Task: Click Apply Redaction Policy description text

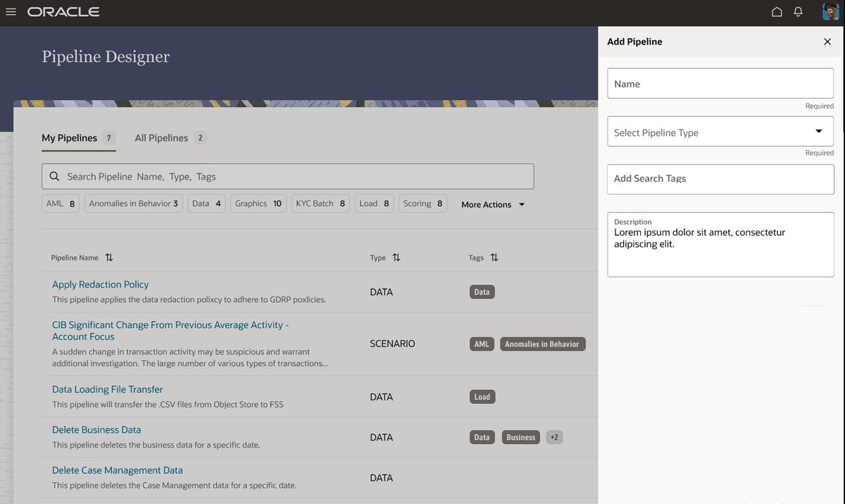Action: coord(189,299)
